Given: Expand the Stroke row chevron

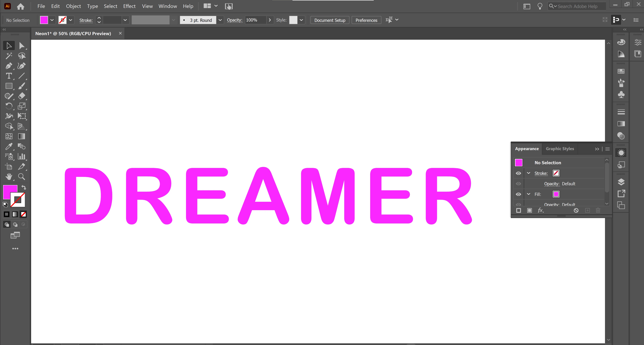Looking at the screenshot, I should pos(528,173).
